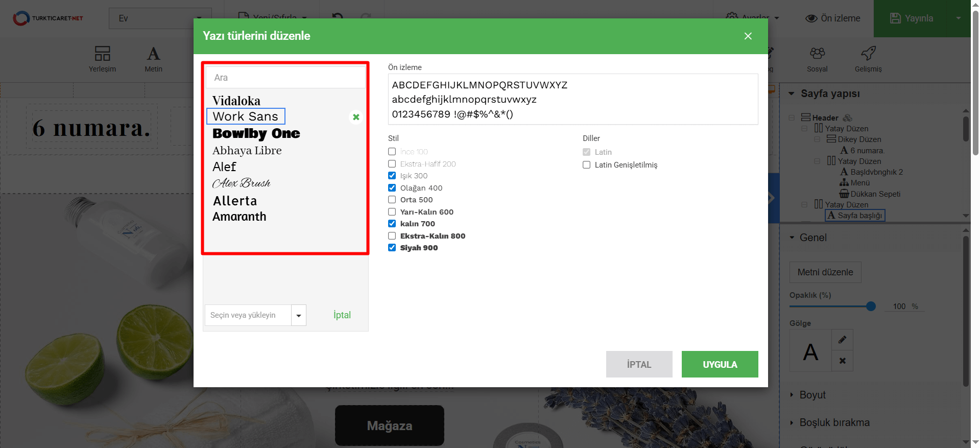Screen dimensions: 980x448
Task: Choose the Abhaya Libre font
Action: coord(247,150)
